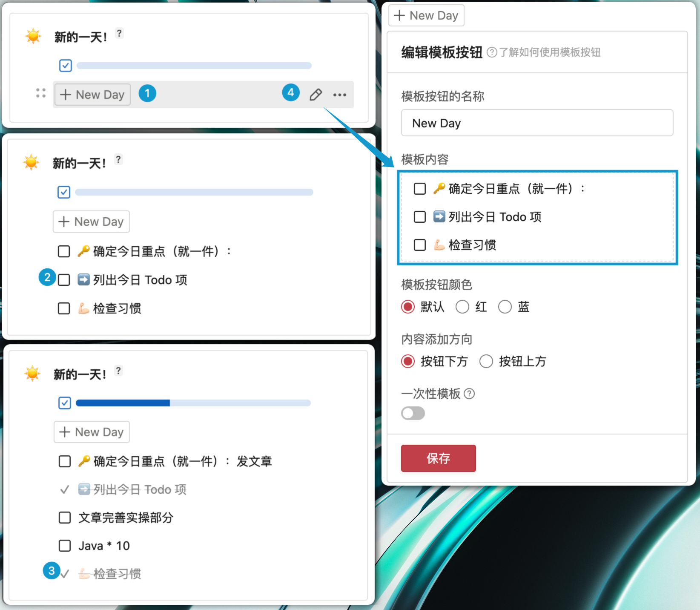Click the text Java * 10

(104, 546)
